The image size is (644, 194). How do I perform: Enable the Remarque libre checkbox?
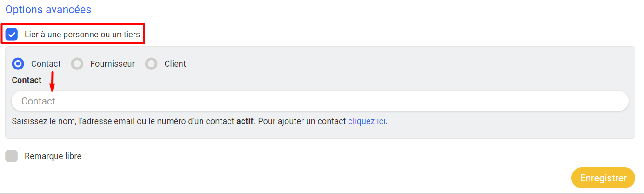pyautogui.click(x=12, y=156)
